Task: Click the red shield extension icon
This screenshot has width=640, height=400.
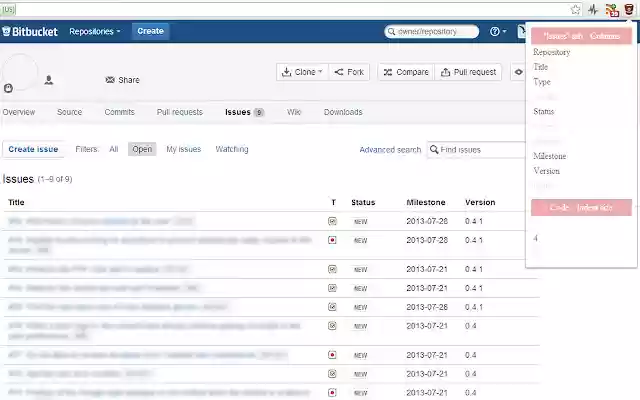Action: [x=629, y=9]
